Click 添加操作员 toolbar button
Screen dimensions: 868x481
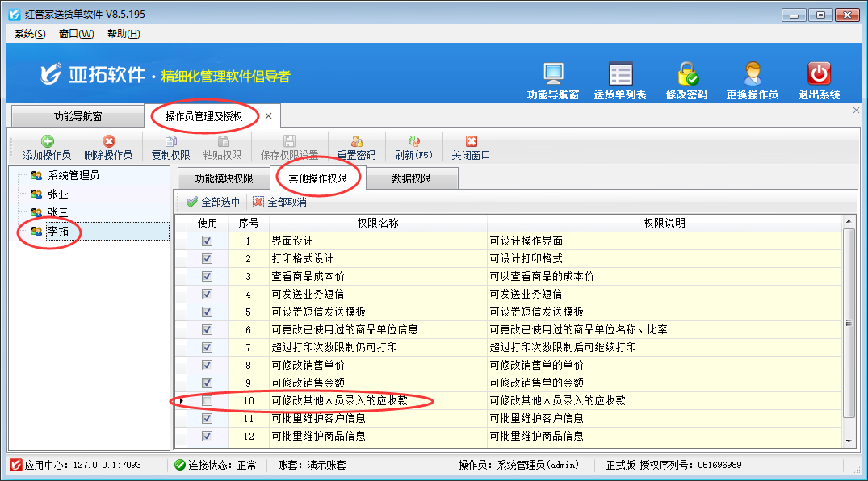(47, 148)
